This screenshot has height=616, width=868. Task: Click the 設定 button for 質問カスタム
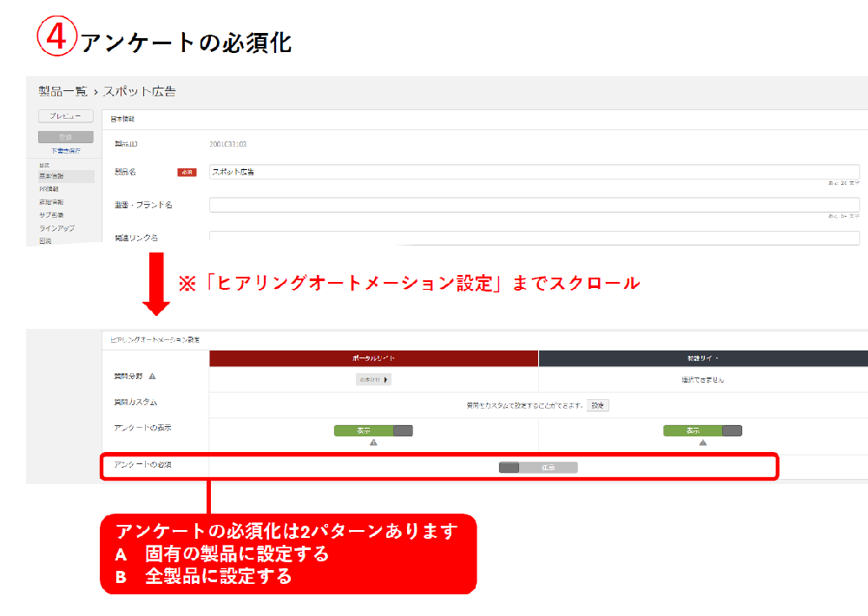597,405
